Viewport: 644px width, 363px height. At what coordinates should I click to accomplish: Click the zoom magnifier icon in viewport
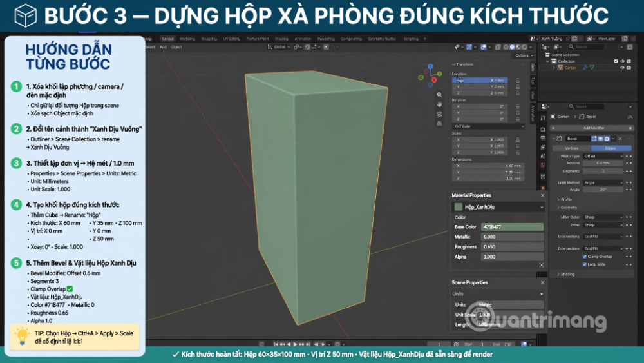(x=439, y=95)
